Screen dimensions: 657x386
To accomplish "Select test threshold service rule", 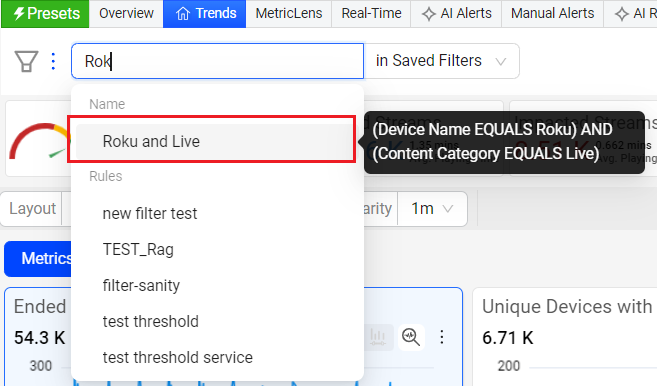I will click(178, 358).
